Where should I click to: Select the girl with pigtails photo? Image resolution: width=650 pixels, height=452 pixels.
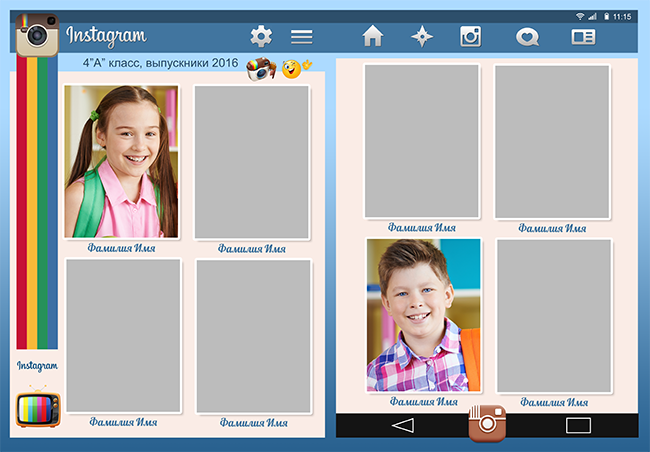click(x=121, y=162)
